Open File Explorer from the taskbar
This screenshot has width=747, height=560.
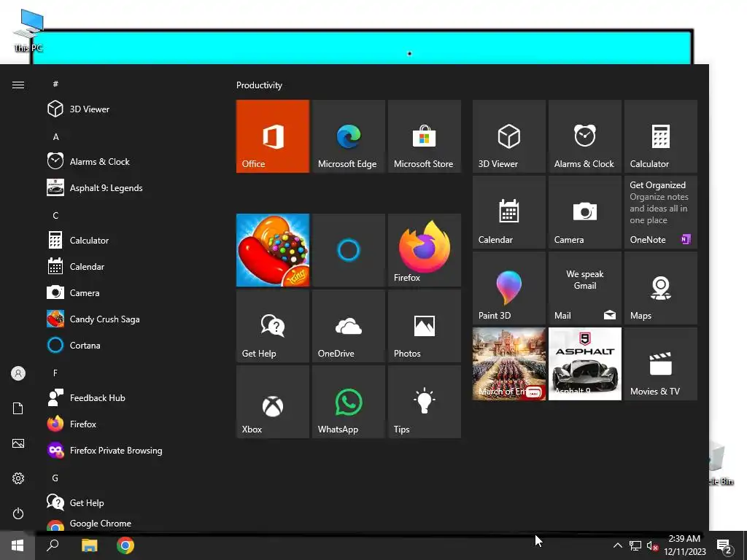89,545
